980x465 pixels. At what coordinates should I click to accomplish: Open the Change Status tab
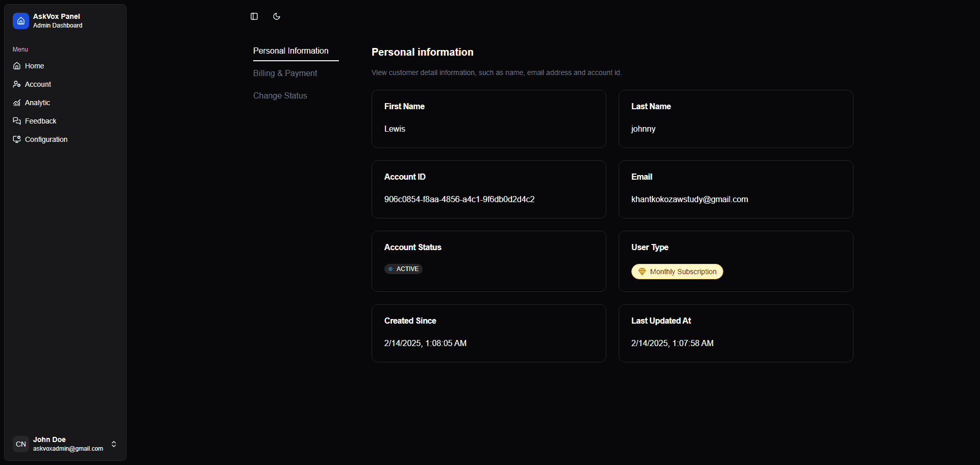280,95
